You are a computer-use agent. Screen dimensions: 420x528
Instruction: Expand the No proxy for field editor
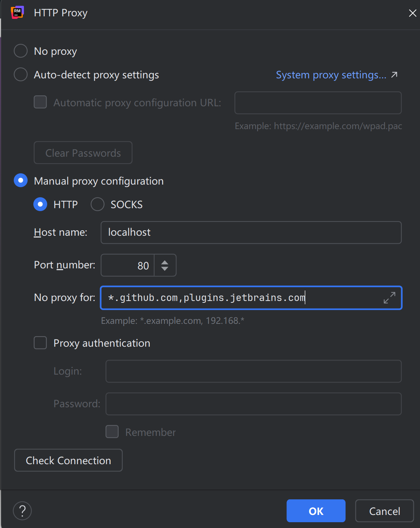coord(389,298)
